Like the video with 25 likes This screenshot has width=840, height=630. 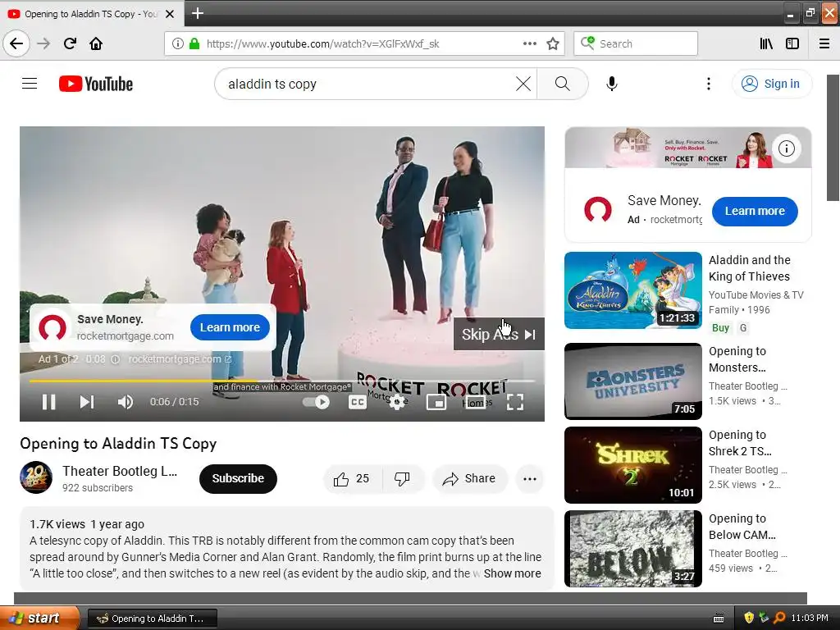(x=352, y=478)
